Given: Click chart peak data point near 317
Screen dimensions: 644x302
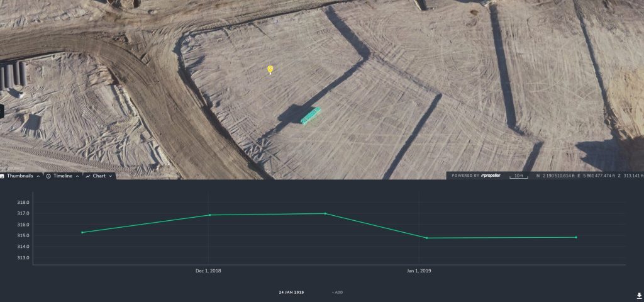Looking at the screenshot, I should coord(325,213).
